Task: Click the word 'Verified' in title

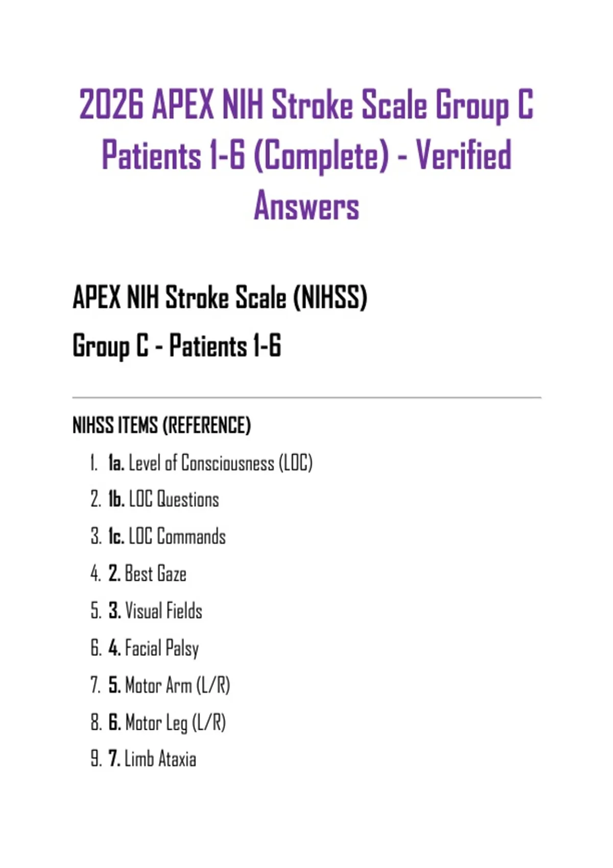Action: (x=463, y=155)
